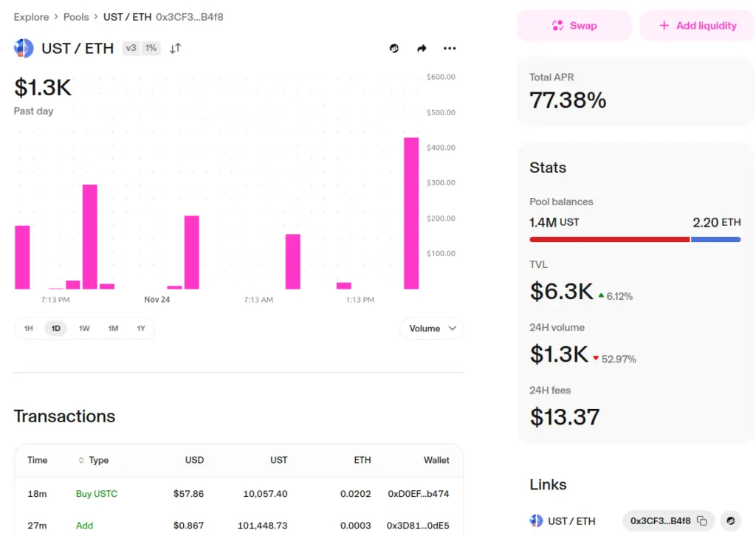Click the sort icon beside Type column

(81, 460)
